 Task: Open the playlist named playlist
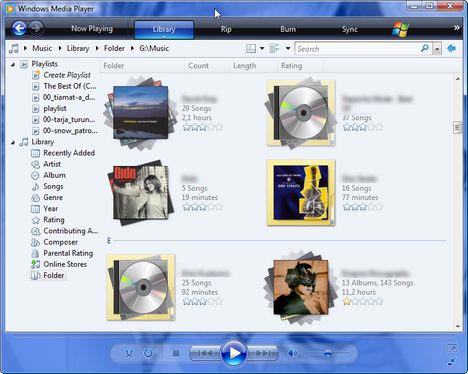pyautogui.click(x=55, y=108)
